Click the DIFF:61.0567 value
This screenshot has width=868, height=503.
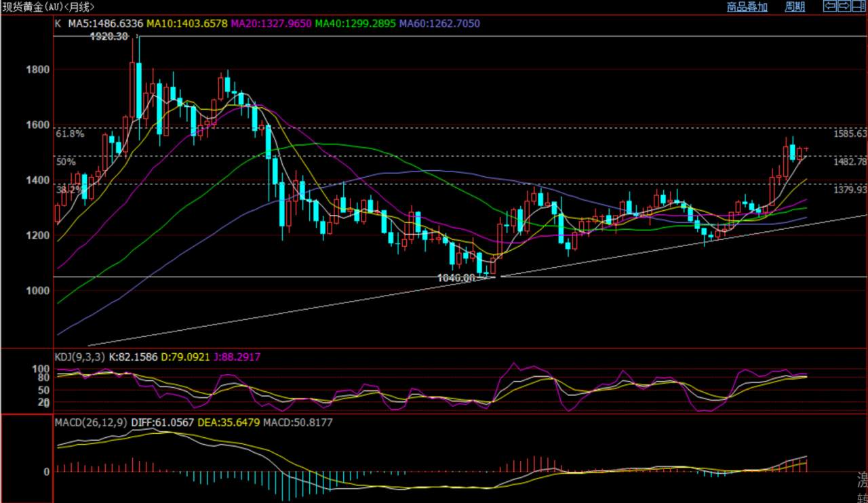(163, 422)
